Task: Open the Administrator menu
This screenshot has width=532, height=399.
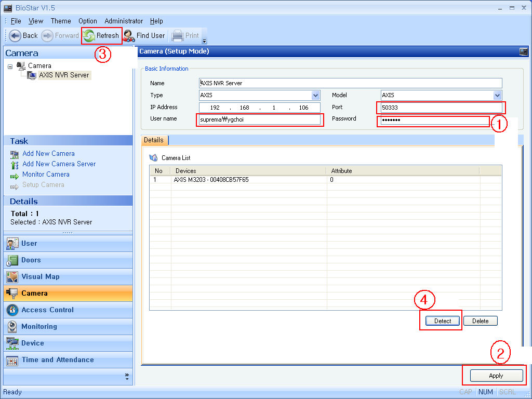Action: [x=124, y=21]
